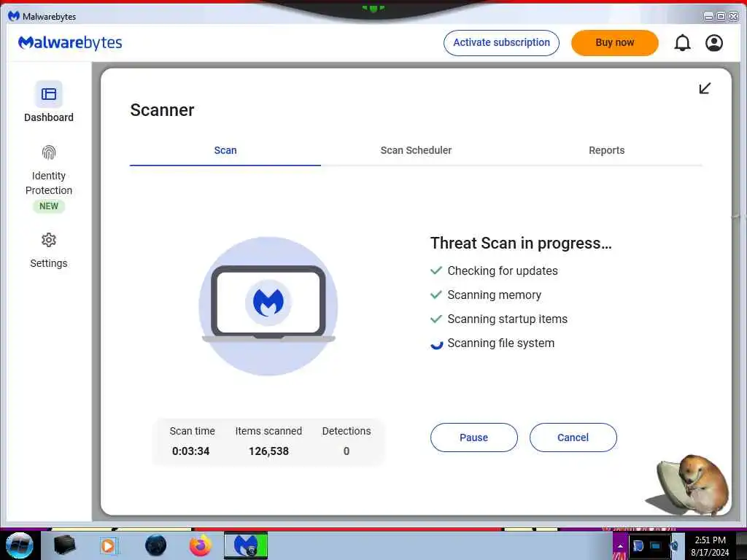Open the dark box-shaped taskbar icon
Viewport: 747px width, 560px height.
coord(65,545)
